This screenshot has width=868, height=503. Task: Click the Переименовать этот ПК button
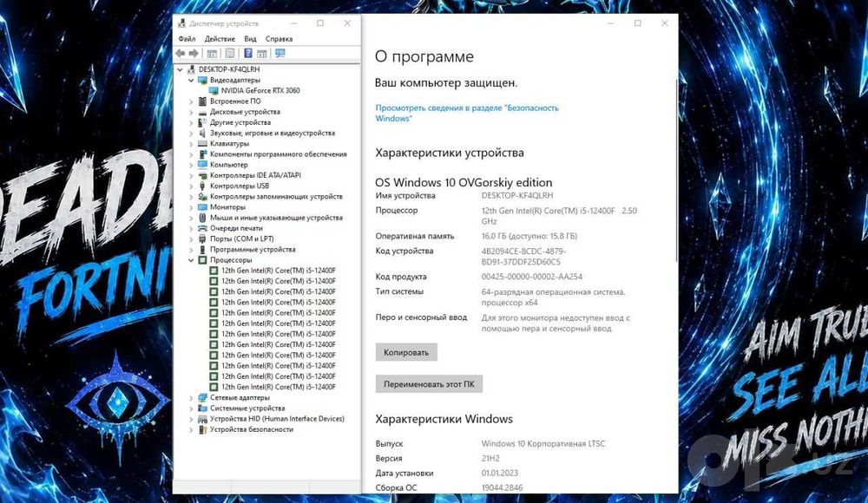(429, 384)
